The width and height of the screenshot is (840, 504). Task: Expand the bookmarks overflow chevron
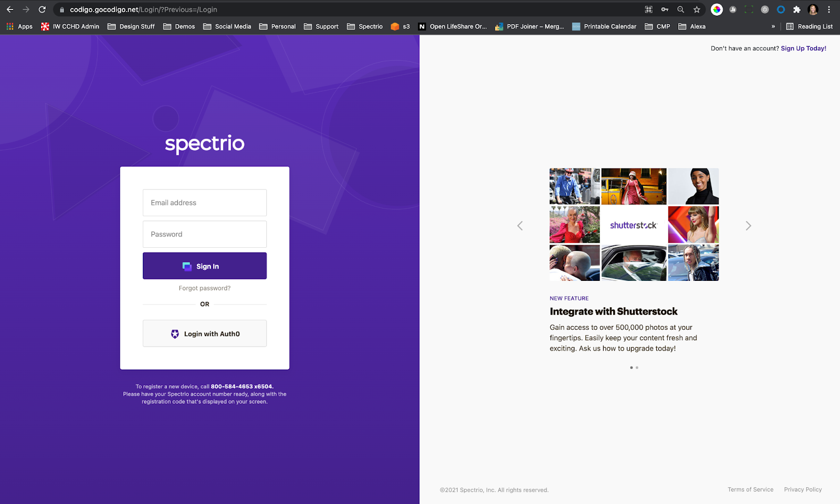773,26
